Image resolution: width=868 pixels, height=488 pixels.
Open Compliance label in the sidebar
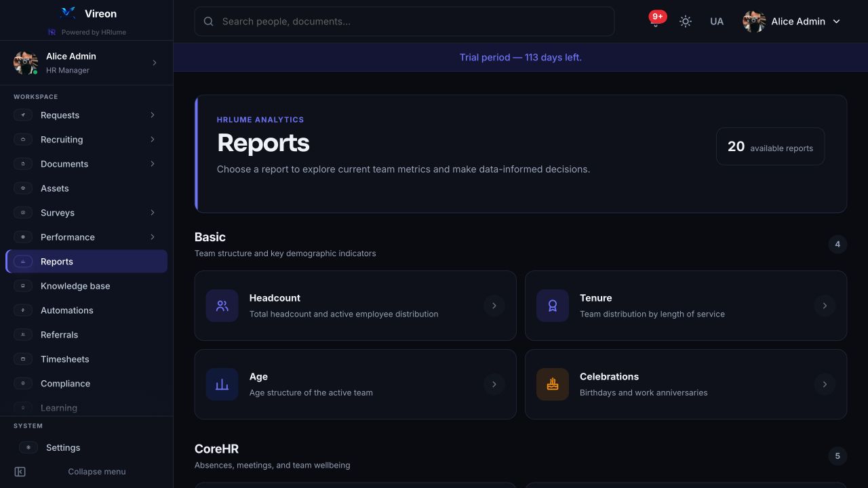pyautogui.click(x=65, y=384)
